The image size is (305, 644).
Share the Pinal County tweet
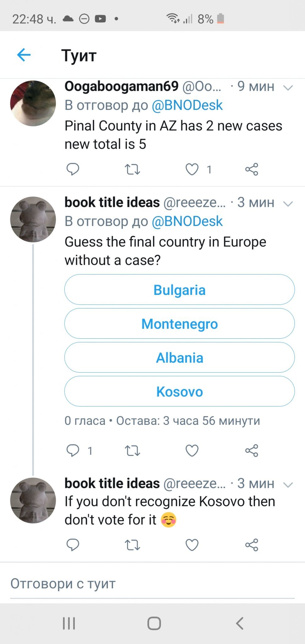coord(252,169)
